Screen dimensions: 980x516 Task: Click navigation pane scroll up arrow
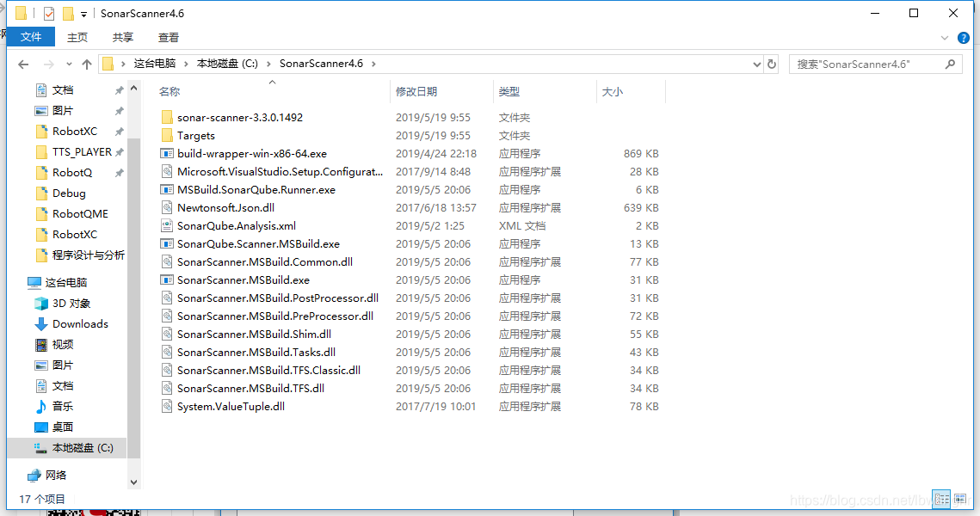pos(133,89)
